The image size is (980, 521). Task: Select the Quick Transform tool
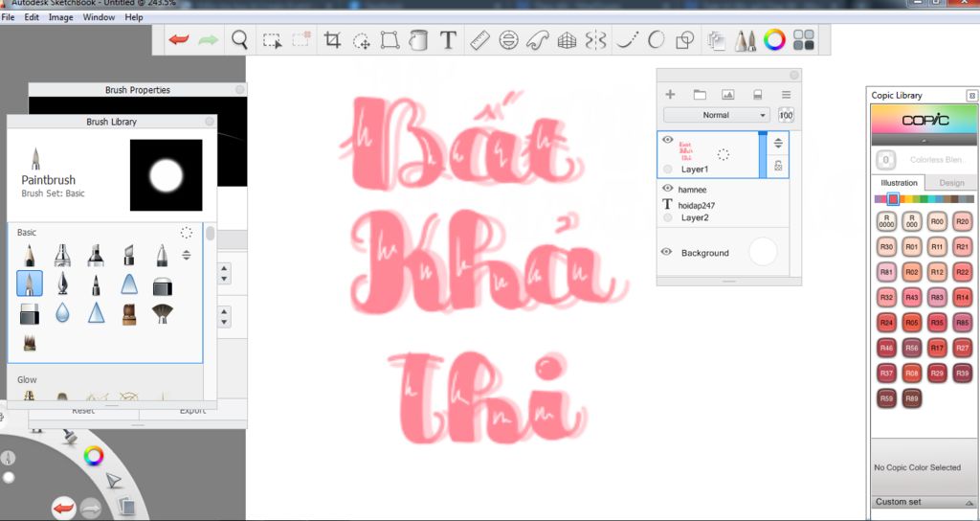(361, 40)
